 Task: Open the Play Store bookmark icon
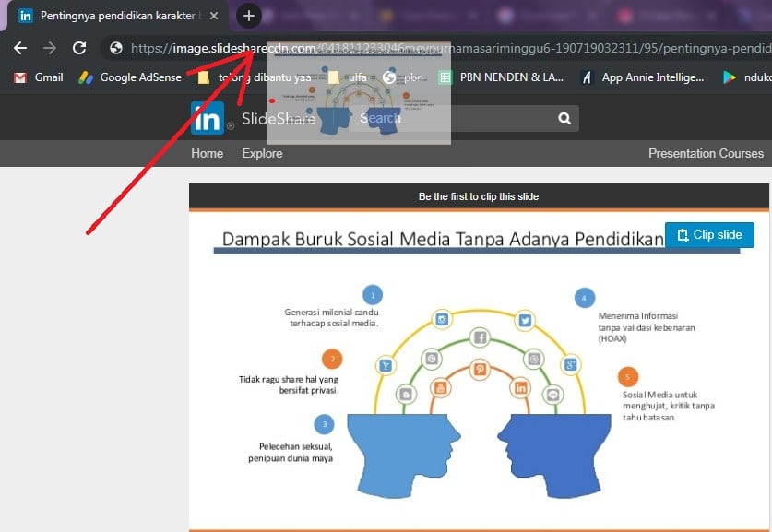pos(730,77)
